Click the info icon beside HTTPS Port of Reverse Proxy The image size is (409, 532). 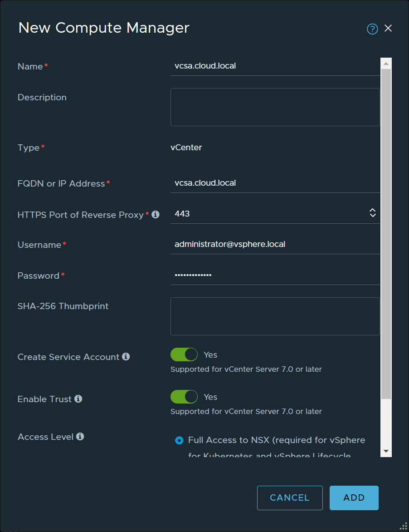point(156,215)
